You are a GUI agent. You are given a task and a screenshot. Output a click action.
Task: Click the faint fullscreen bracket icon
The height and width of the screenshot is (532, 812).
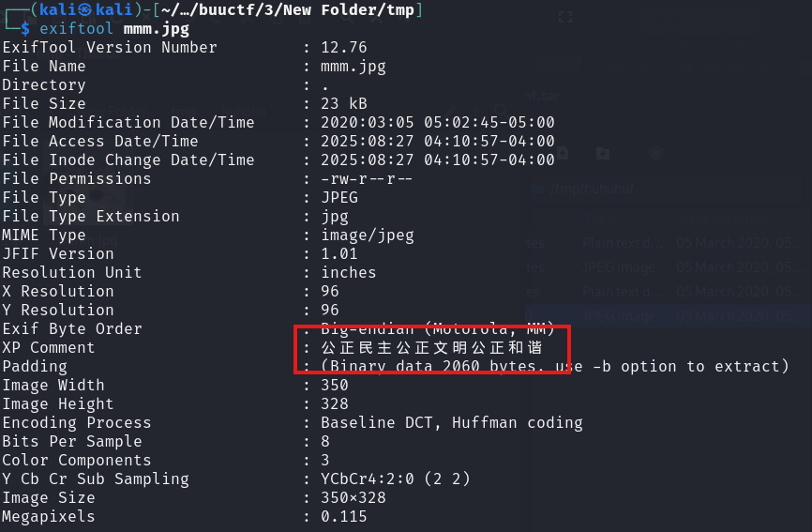(x=565, y=17)
